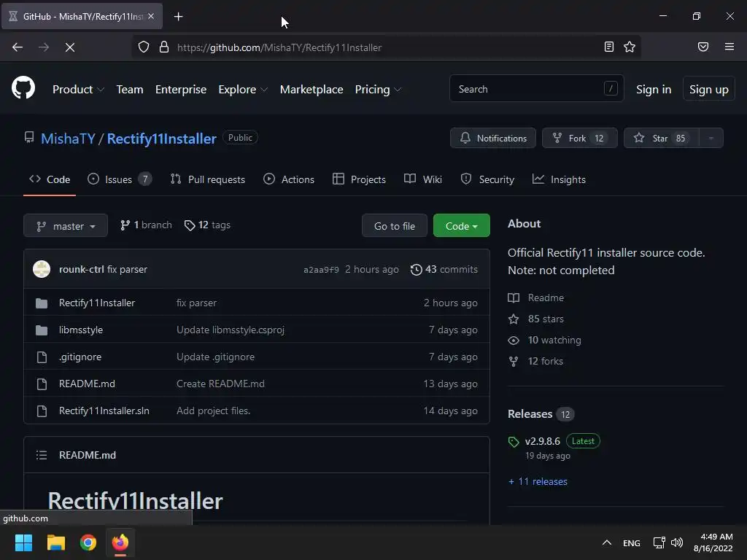Switch to the Issues tab
This screenshot has height=560, width=747.
[x=120, y=179]
